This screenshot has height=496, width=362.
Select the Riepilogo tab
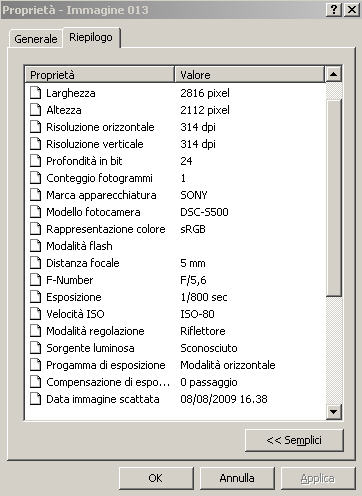tap(91, 37)
